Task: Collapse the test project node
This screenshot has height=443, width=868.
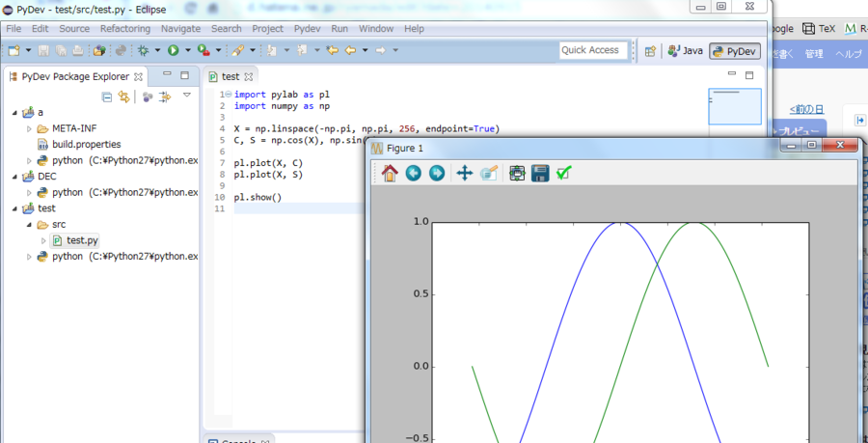Action: [14, 208]
